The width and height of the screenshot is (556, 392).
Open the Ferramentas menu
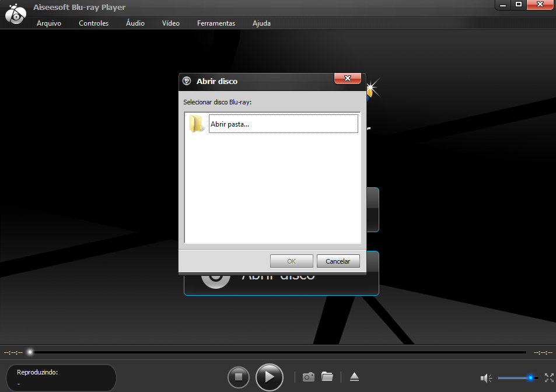[216, 23]
